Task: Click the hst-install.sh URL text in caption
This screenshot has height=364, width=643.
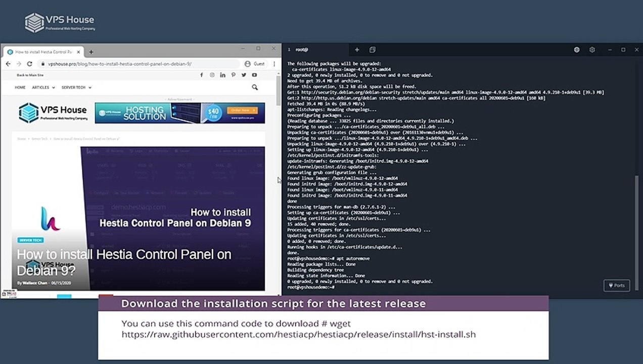Action: coord(299,334)
